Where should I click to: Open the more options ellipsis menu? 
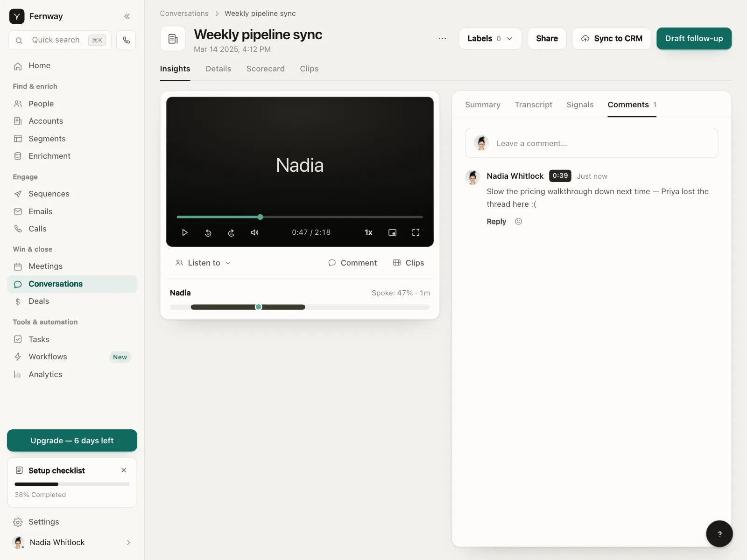pyautogui.click(x=442, y=39)
